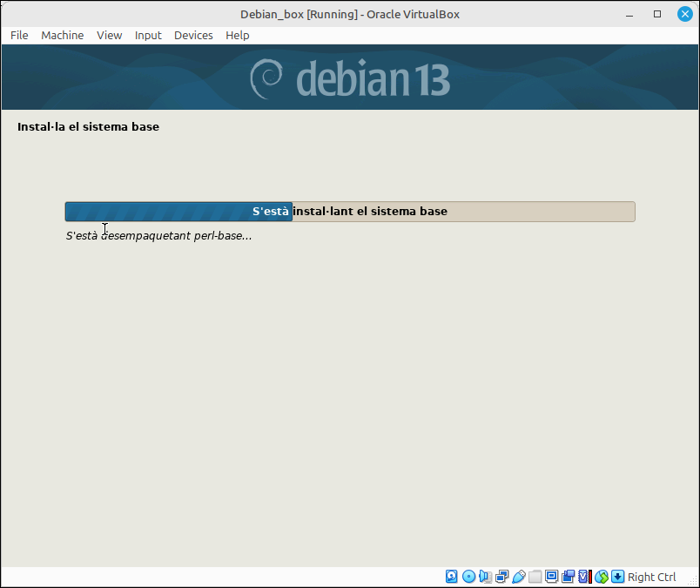Click the keyboard capture arrow icon
700x588 pixels.
(618, 577)
